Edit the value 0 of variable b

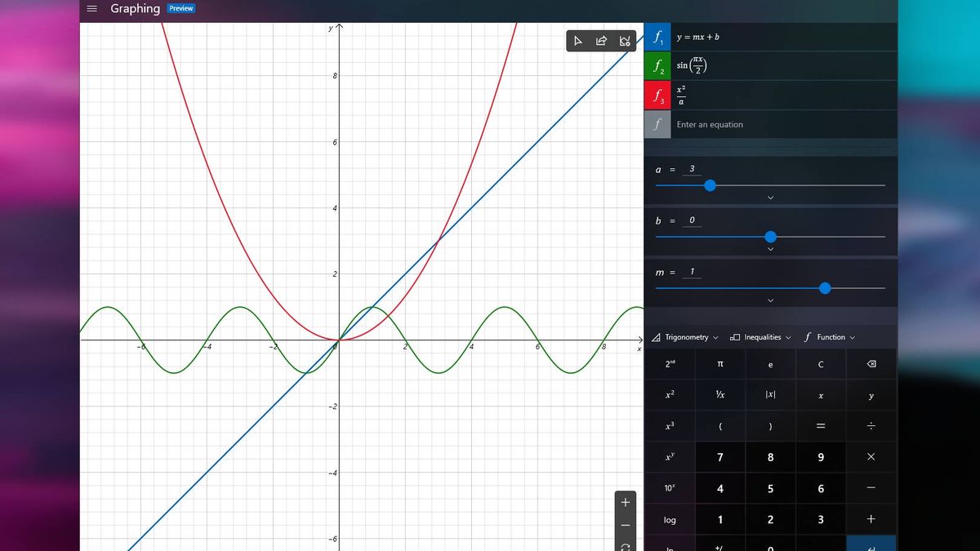click(692, 220)
